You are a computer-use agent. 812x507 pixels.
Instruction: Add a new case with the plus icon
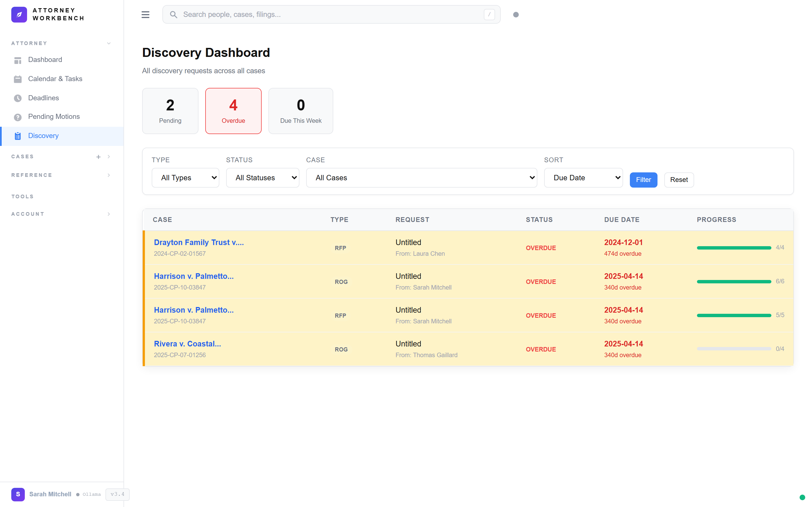(x=98, y=156)
